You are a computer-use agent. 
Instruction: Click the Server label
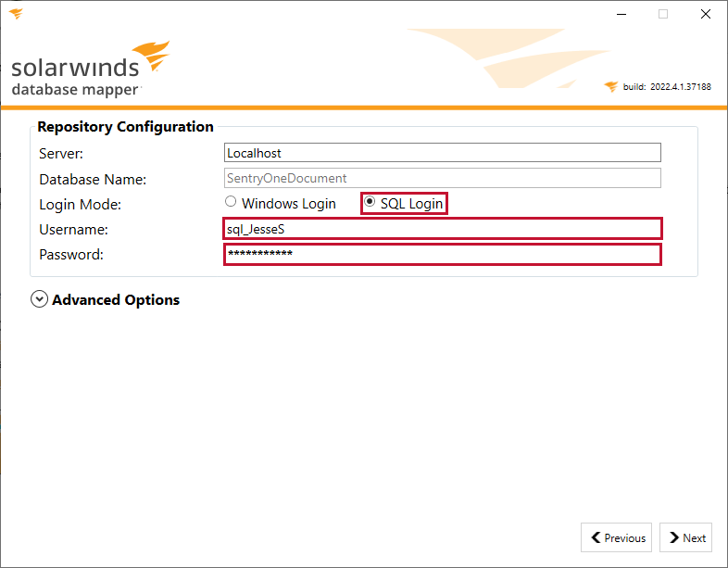61,154
